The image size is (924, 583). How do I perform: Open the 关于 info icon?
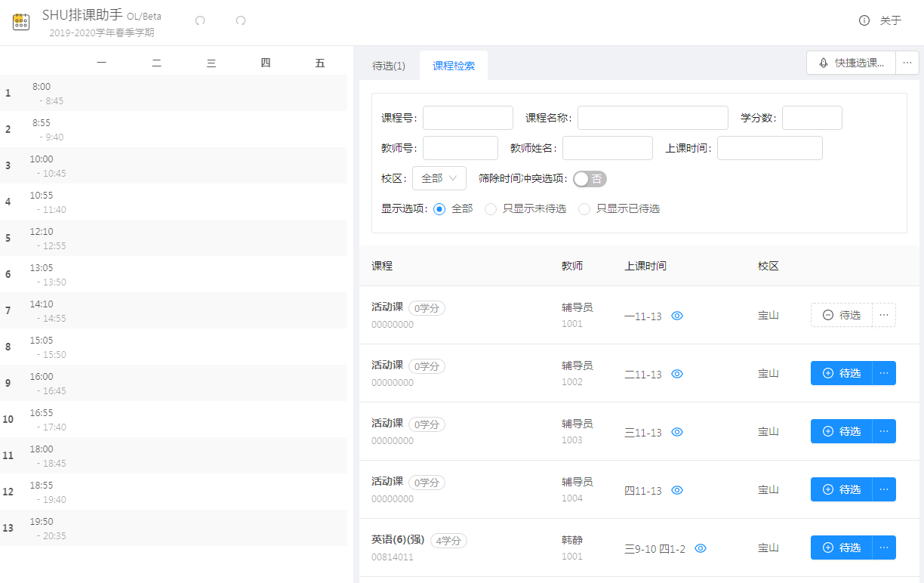pyautogui.click(x=864, y=20)
